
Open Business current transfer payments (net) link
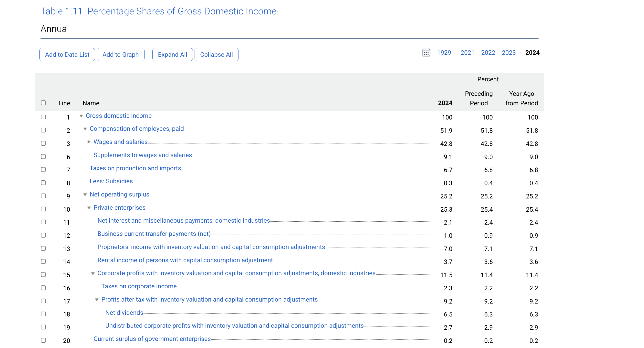[x=154, y=234]
